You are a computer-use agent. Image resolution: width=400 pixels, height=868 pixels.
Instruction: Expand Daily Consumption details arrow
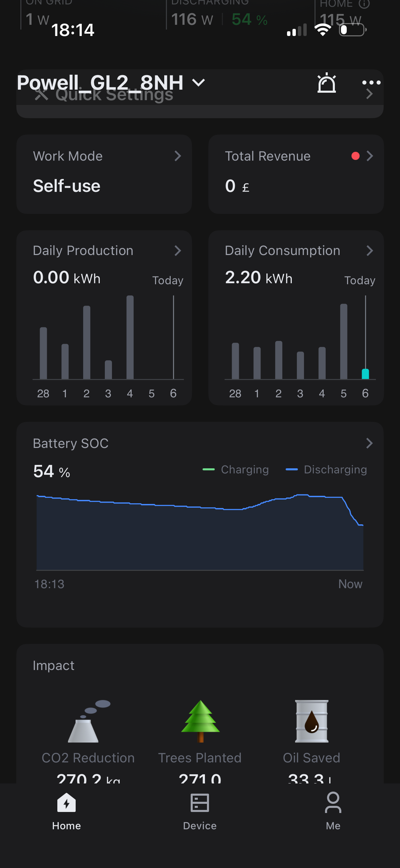pyautogui.click(x=369, y=251)
